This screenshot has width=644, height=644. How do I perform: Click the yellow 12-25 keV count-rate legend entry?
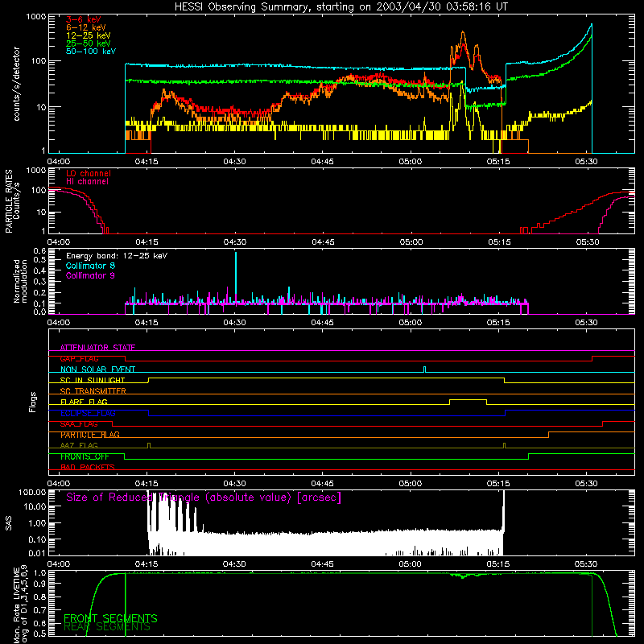tap(89, 35)
